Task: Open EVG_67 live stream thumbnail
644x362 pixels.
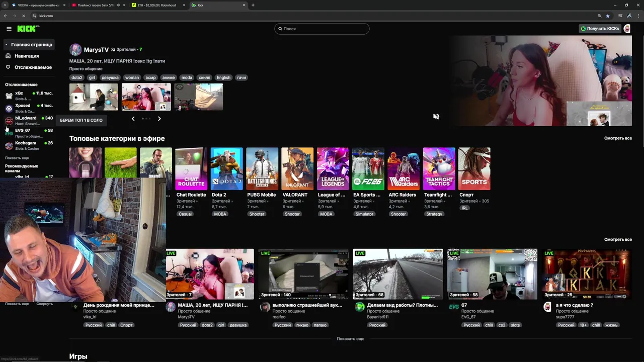Action: [492, 274]
